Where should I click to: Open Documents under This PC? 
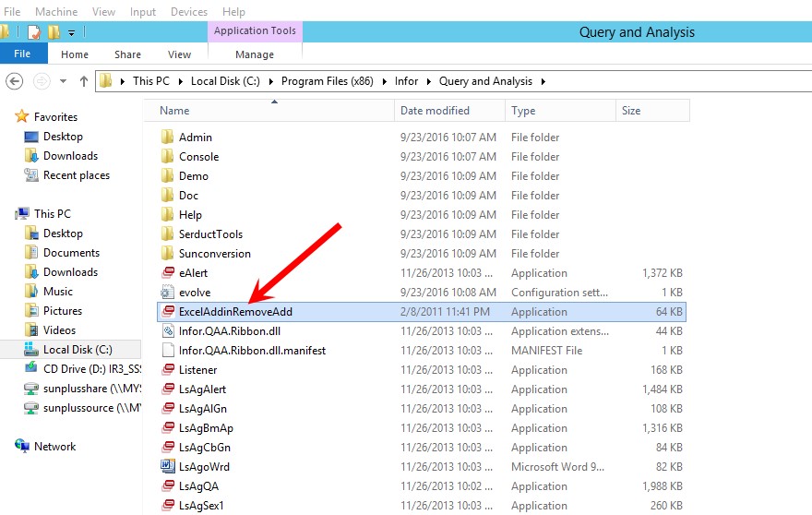pyautogui.click(x=71, y=252)
